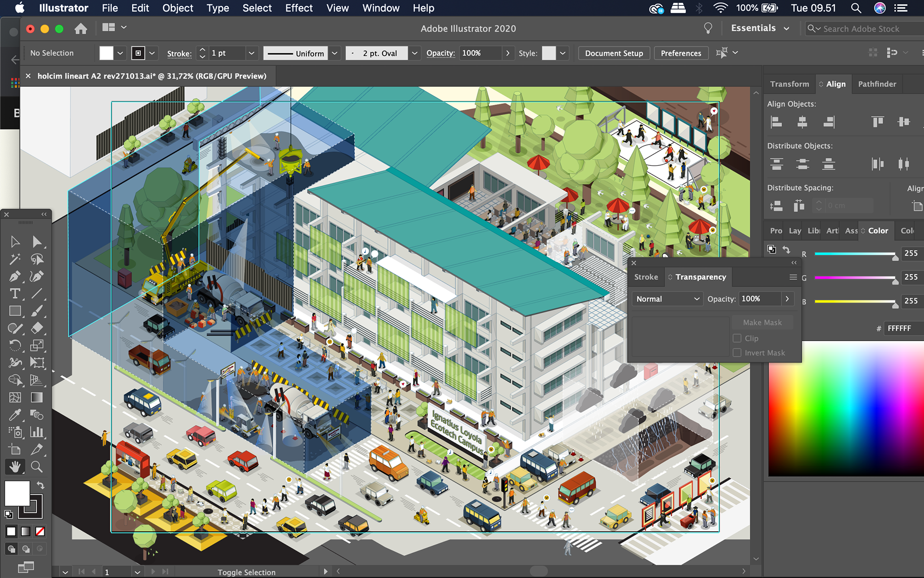Select the Type tool

(15, 294)
